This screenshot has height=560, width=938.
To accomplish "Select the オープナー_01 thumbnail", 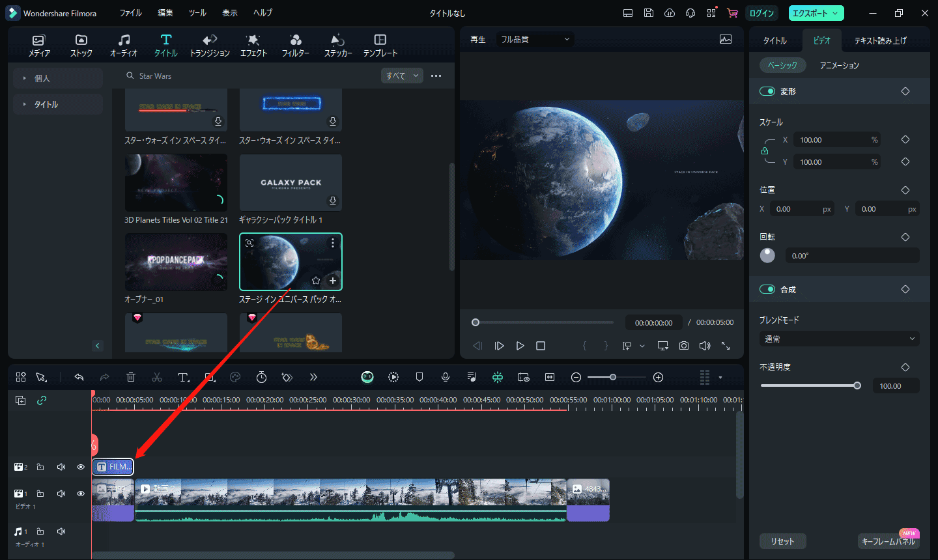I will coord(176,262).
